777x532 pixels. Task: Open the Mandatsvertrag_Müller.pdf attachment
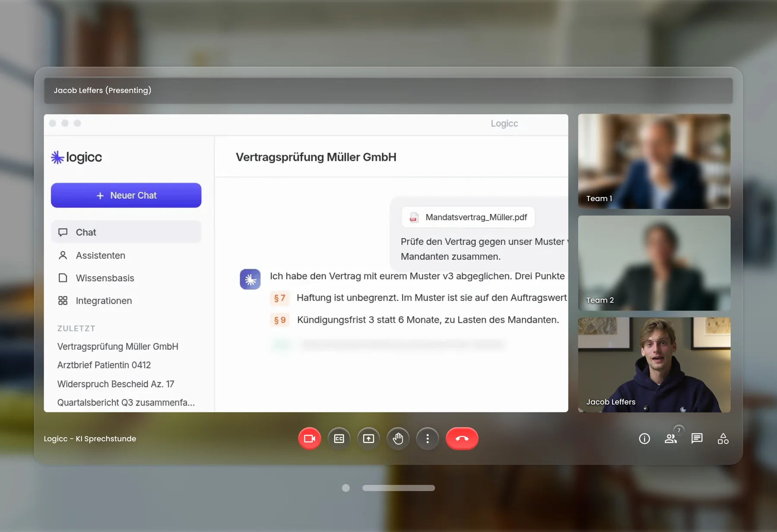point(468,217)
